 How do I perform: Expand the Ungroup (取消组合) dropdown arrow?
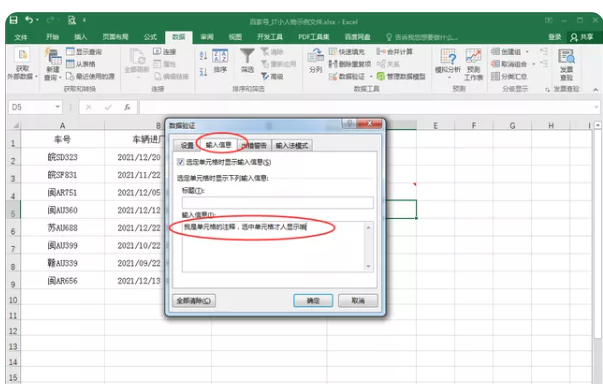coord(534,64)
